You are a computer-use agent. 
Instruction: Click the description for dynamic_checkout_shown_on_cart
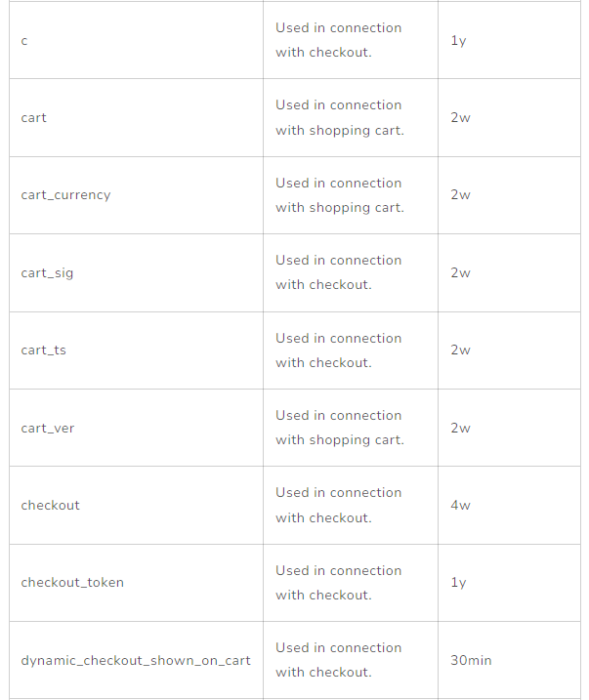[338, 660]
